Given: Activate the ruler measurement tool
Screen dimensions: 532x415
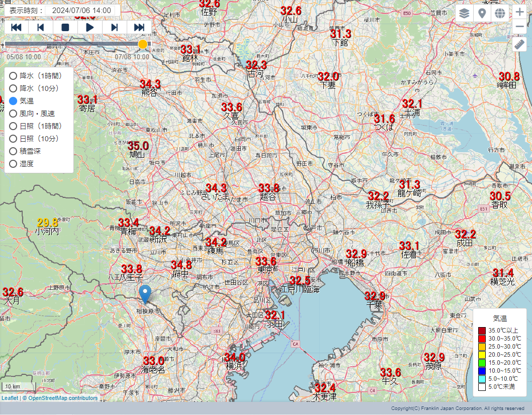Looking at the screenshot, I should pos(520,45).
